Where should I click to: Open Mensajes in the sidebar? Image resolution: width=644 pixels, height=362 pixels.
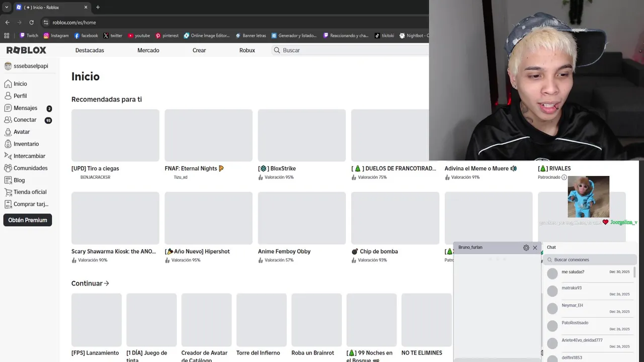point(25,108)
